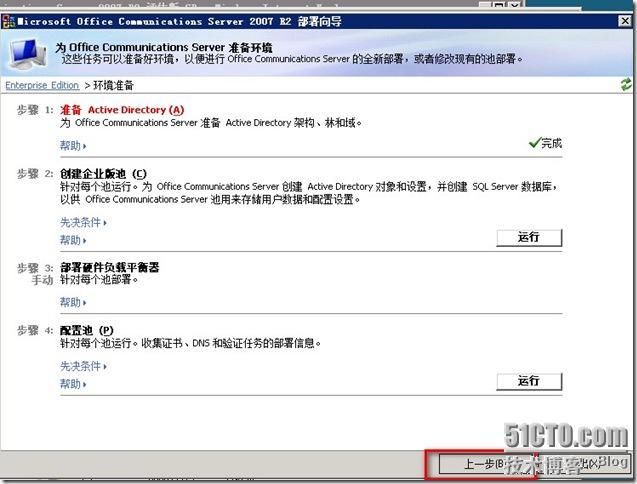637x484 pixels.
Task: Expand 先决条件 under step 4 配置池
Action: [x=83, y=366]
